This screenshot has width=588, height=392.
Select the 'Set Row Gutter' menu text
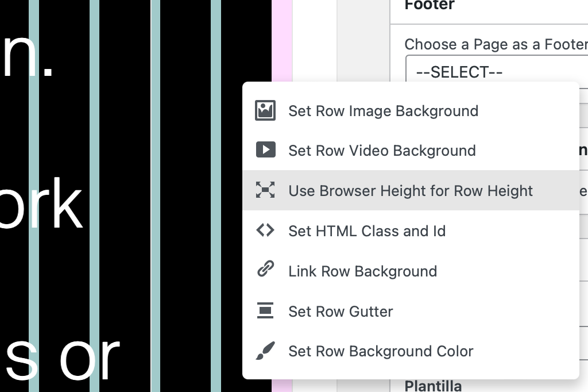point(341,312)
